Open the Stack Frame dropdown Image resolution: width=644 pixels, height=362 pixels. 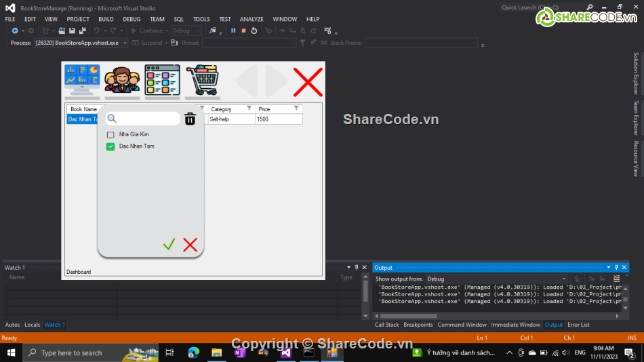421,43
